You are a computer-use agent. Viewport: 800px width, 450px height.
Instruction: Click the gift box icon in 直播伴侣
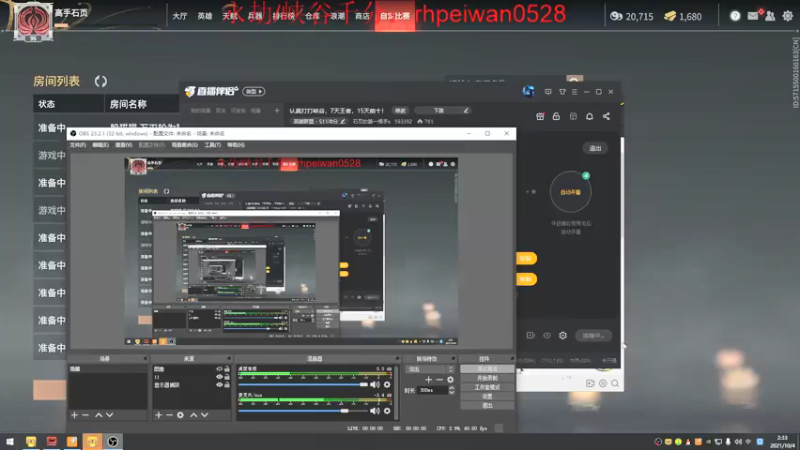click(540, 116)
